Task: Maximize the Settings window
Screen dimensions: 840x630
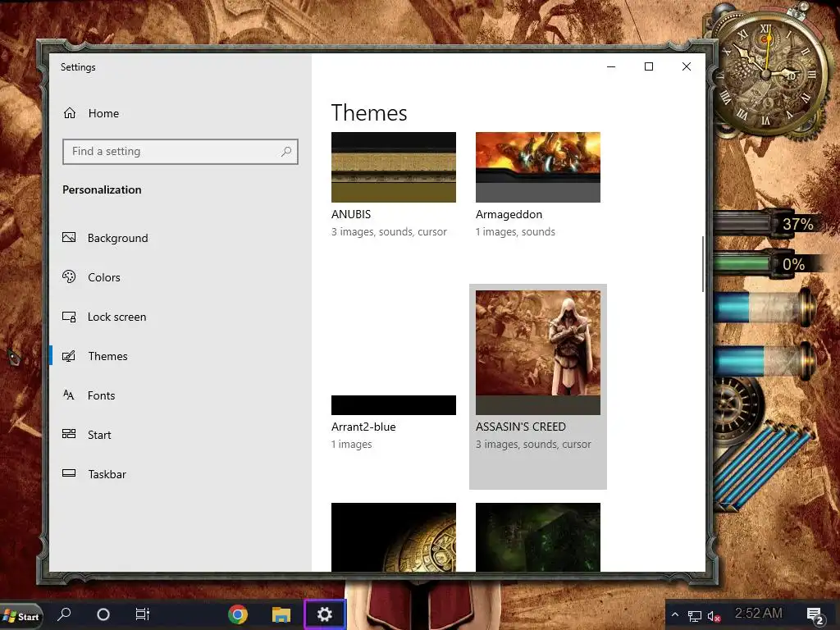Action: pyautogui.click(x=649, y=66)
